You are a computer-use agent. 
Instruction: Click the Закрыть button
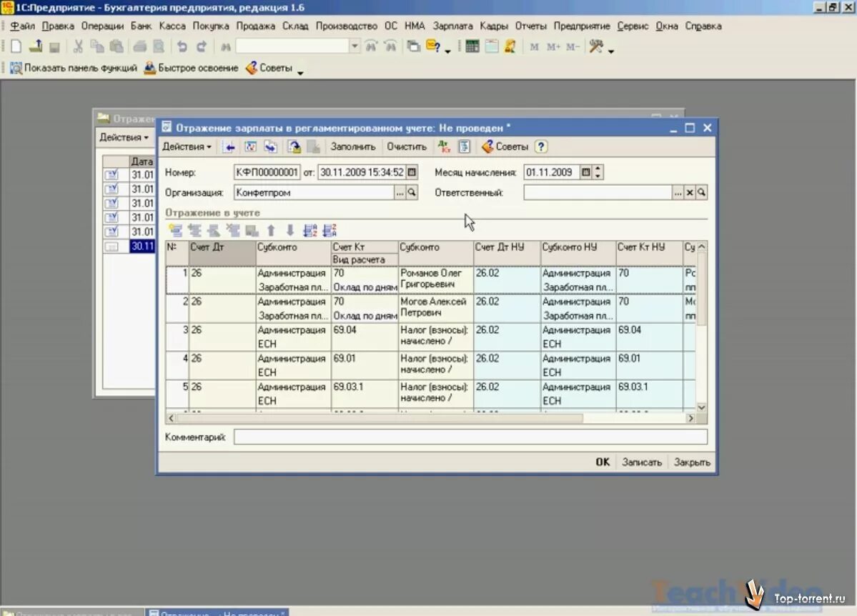(x=692, y=462)
